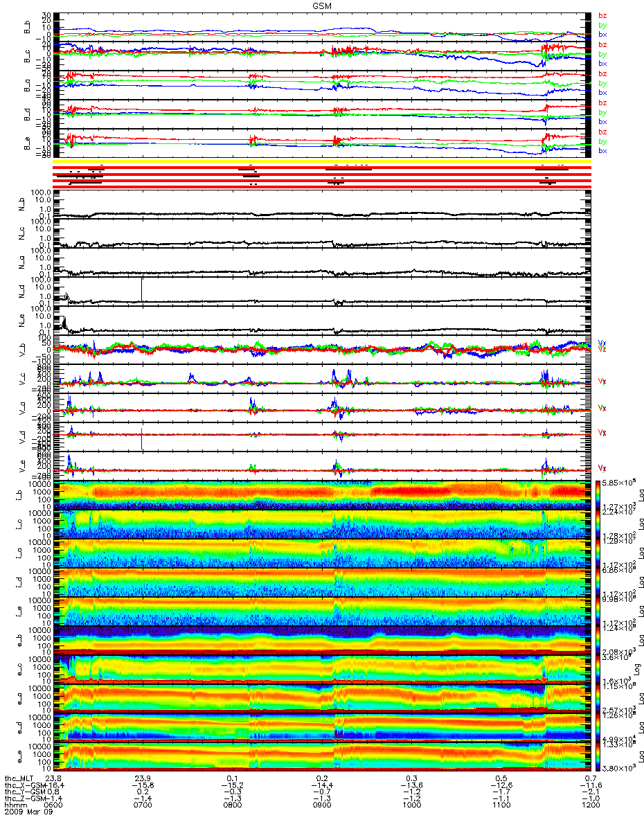Click the 0700 time tick label

[x=143, y=806]
